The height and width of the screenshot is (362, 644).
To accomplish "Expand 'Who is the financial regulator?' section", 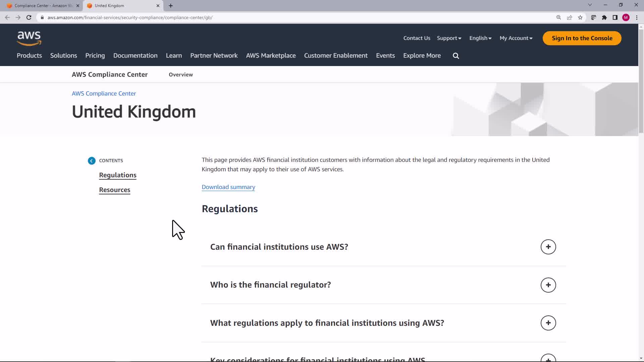I will [x=548, y=285].
